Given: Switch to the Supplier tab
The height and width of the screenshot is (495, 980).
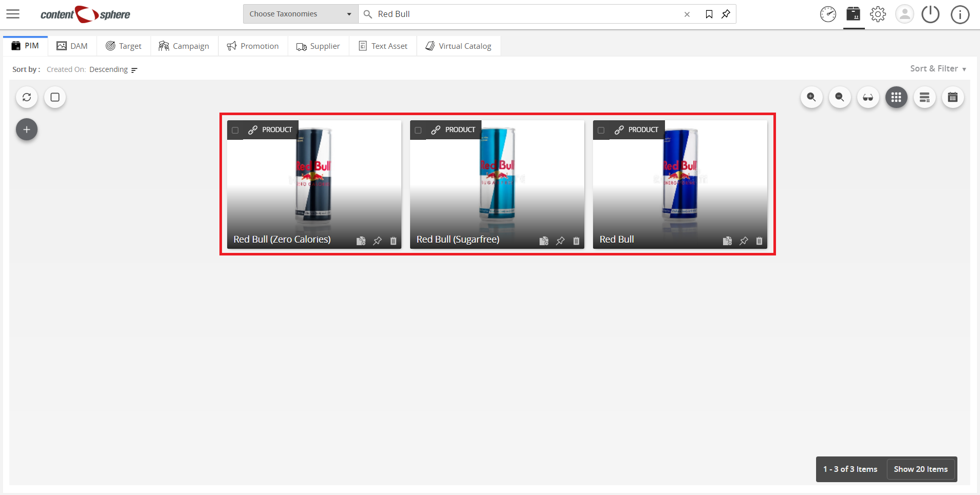Looking at the screenshot, I should click(318, 46).
